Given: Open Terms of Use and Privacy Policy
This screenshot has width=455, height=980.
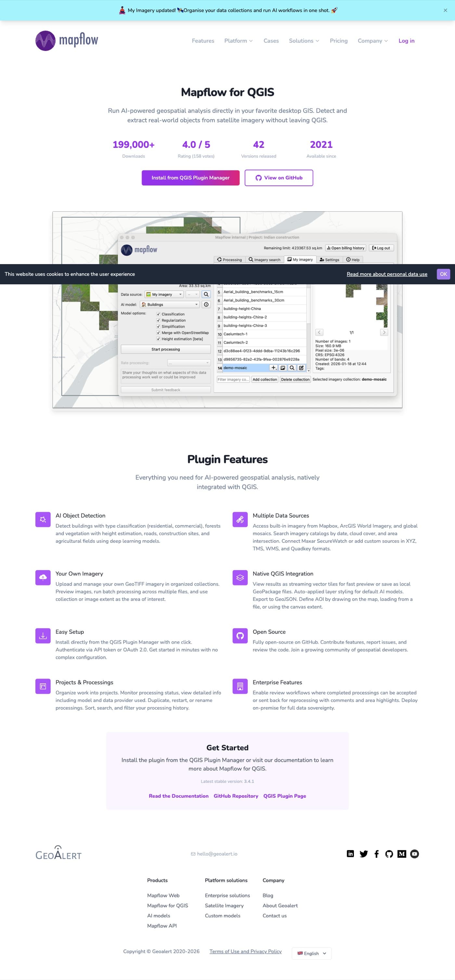Looking at the screenshot, I should pos(246,951).
